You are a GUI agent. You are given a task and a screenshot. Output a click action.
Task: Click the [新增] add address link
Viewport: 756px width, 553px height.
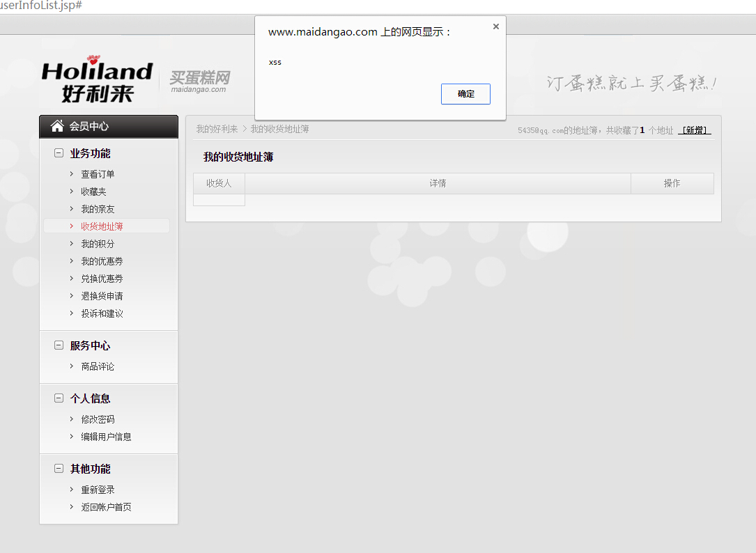[x=694, y=130]
